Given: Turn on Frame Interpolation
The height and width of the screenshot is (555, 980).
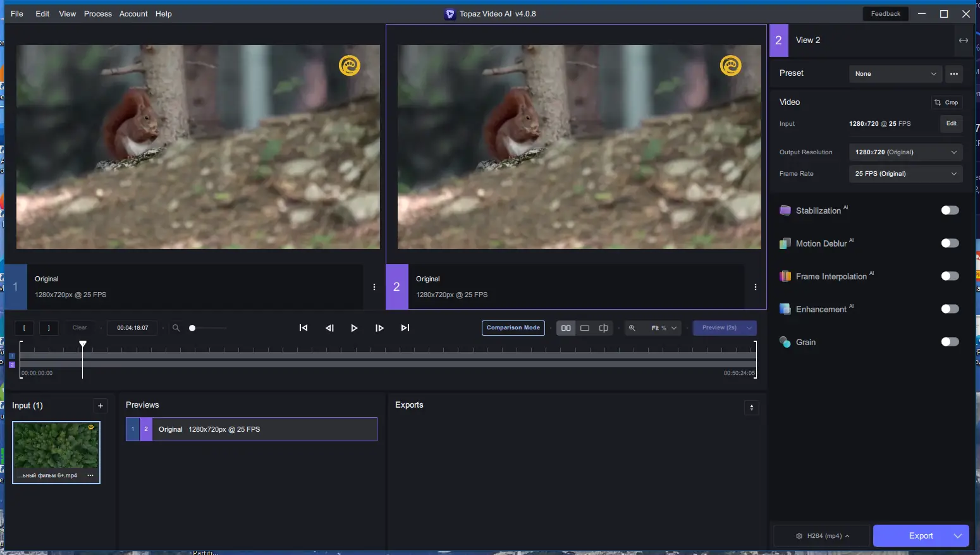Looking at the screenshot, I should (x=950, y=276).
